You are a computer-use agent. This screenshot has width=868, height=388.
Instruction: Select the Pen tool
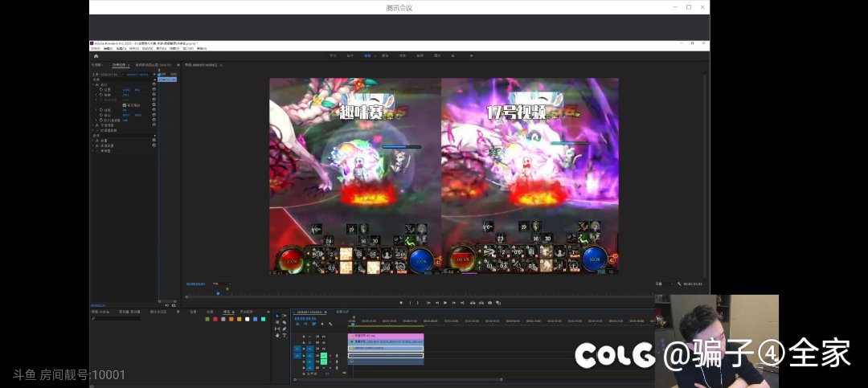coord(285,329)
